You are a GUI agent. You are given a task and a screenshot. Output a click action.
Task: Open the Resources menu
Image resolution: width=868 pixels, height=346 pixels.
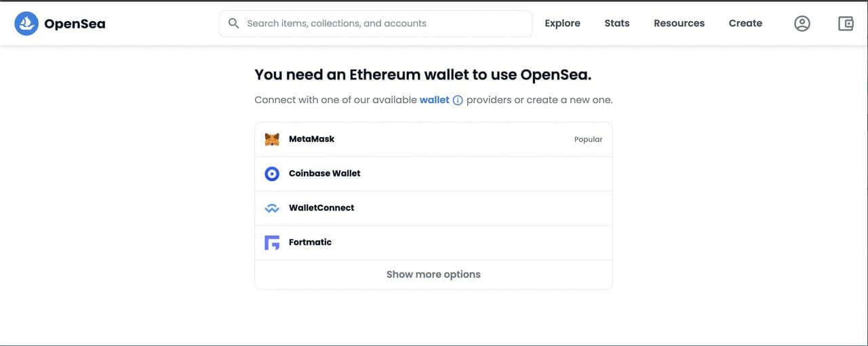point(679,24)
